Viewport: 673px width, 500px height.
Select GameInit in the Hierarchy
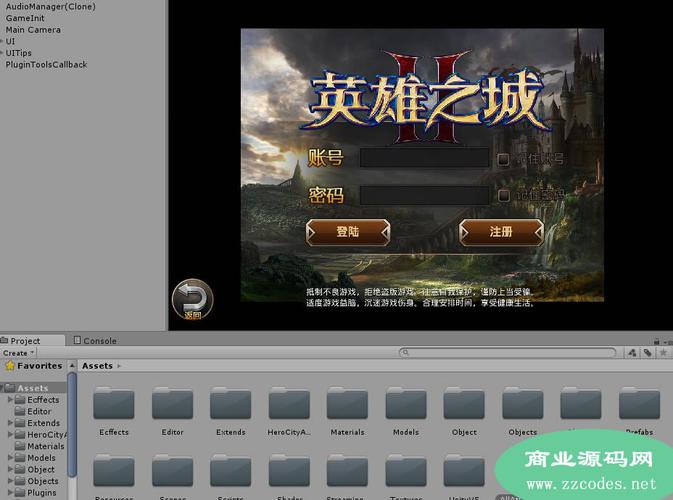coord(25,18)
